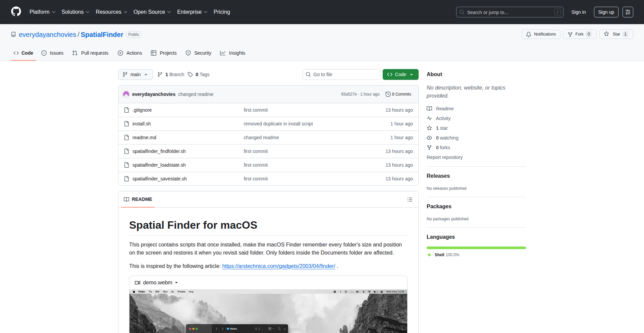Screen dimensions: 644x333
Task: Click the spatialfinder_savestate.sh file icon
Action: tap(126, 179)
